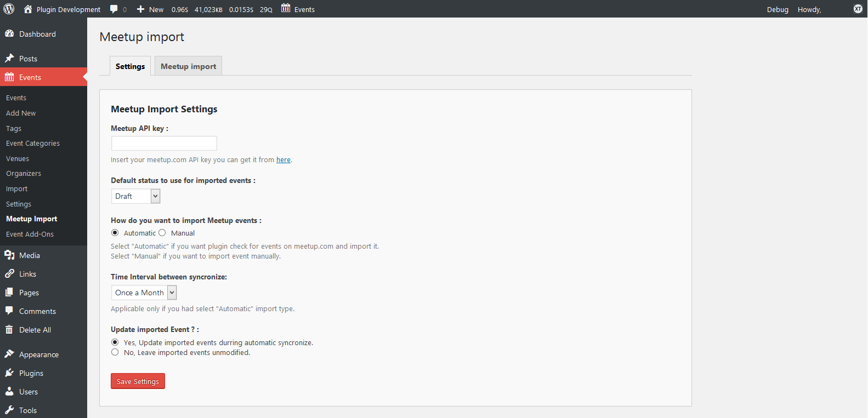Select the Manual import radio button
Screen dimensions: 868x418
(x=162, y=233)
